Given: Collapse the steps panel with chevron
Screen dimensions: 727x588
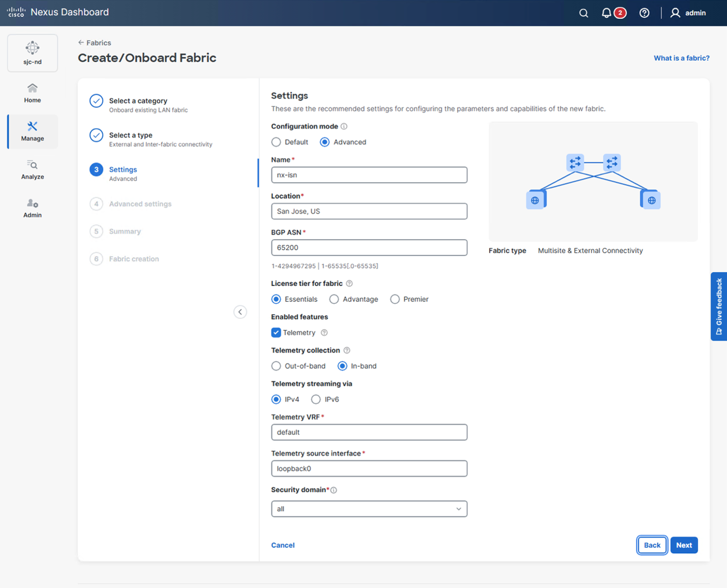Looking at the screenshot, I should [x=240, y=312].
